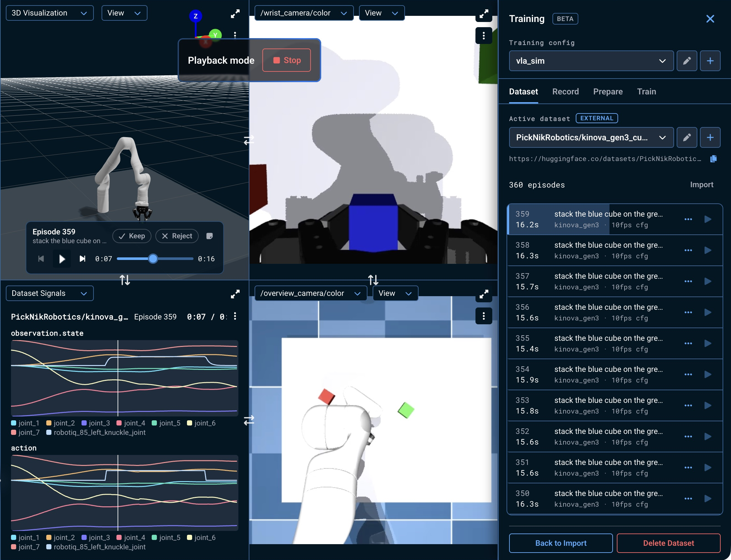731x560 pixels.
Task: Open the 3D Visualization panel type dropdown
Action: [x=50, y=13]
